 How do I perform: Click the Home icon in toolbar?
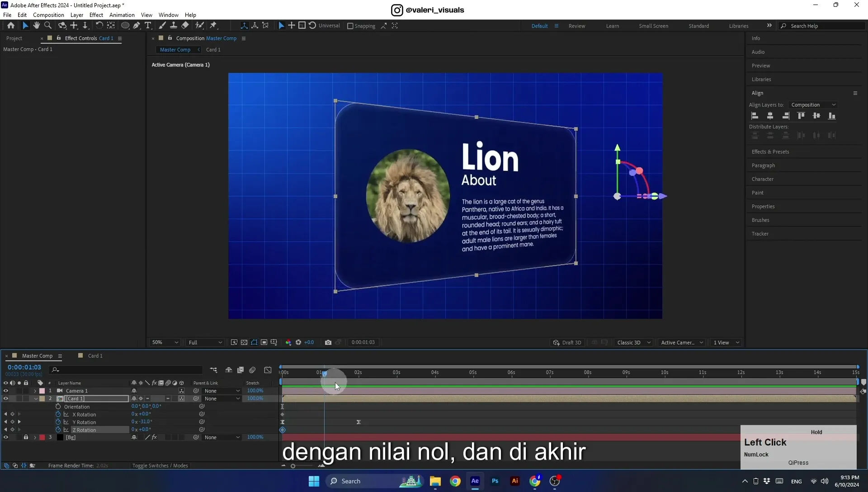tap(11, 25)
